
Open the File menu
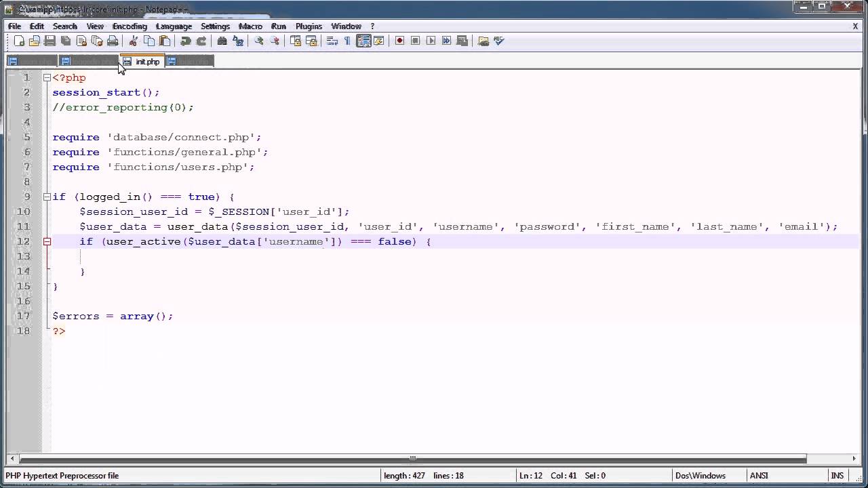pos(14,26)
